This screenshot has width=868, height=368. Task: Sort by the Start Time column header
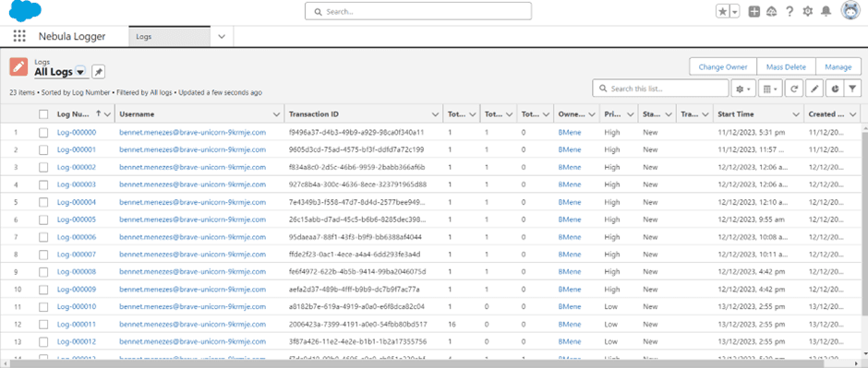tap(735, 114)
